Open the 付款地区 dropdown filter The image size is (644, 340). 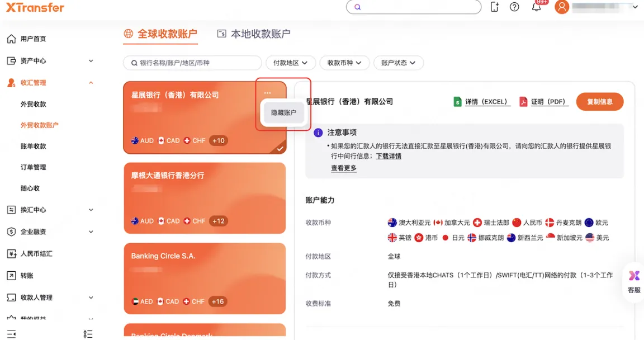pyautogui.click(x=290, y=63)
